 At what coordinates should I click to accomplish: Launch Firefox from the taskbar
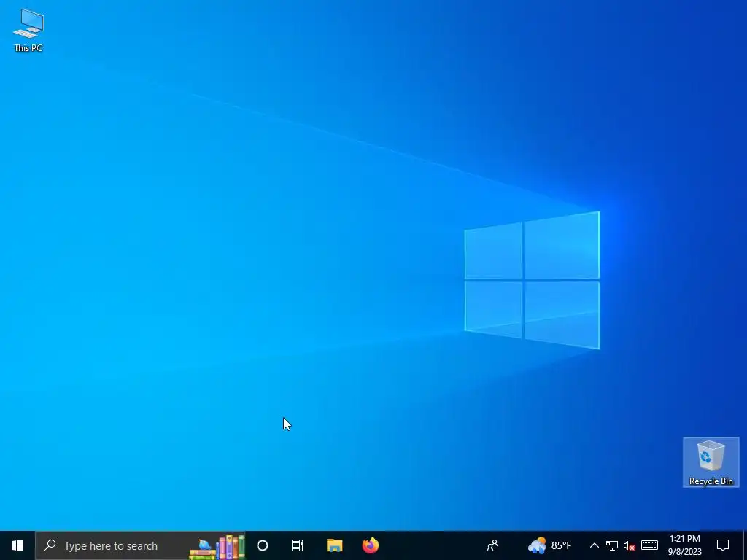371,545
